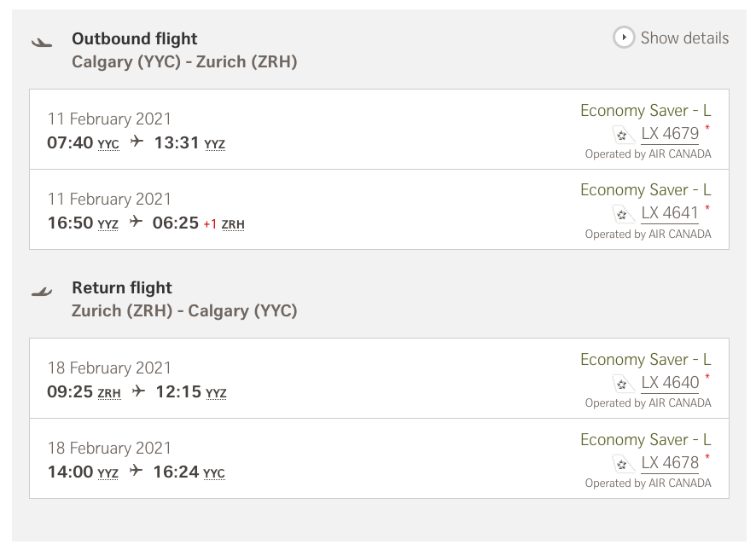
Task: Click the YYC code at 16:24 arrival
Action: (x=214, y=473)
